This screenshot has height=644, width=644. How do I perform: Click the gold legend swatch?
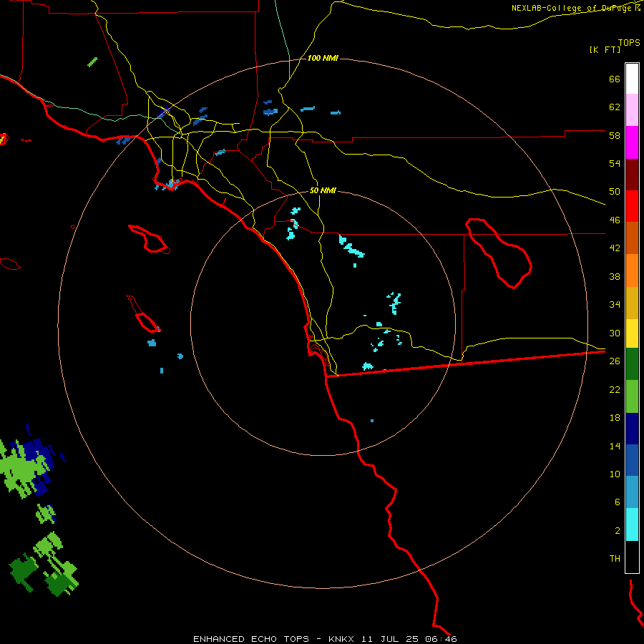tap(632, 303)
